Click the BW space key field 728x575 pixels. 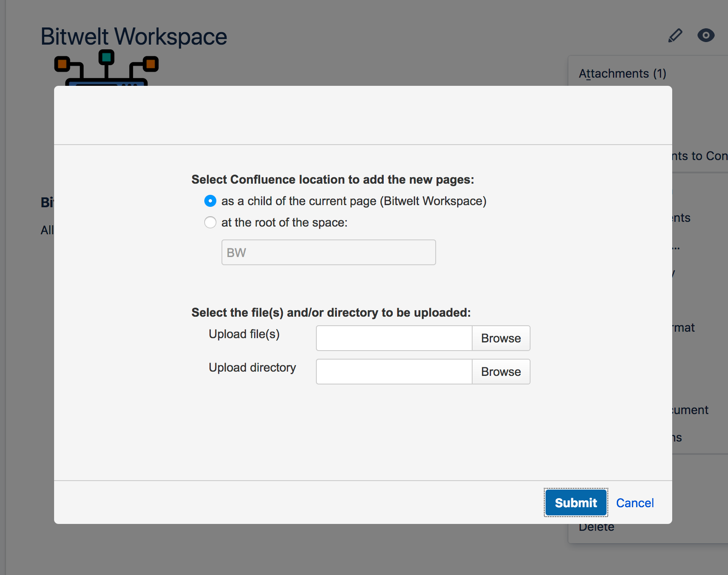click(x=329, y=252)
